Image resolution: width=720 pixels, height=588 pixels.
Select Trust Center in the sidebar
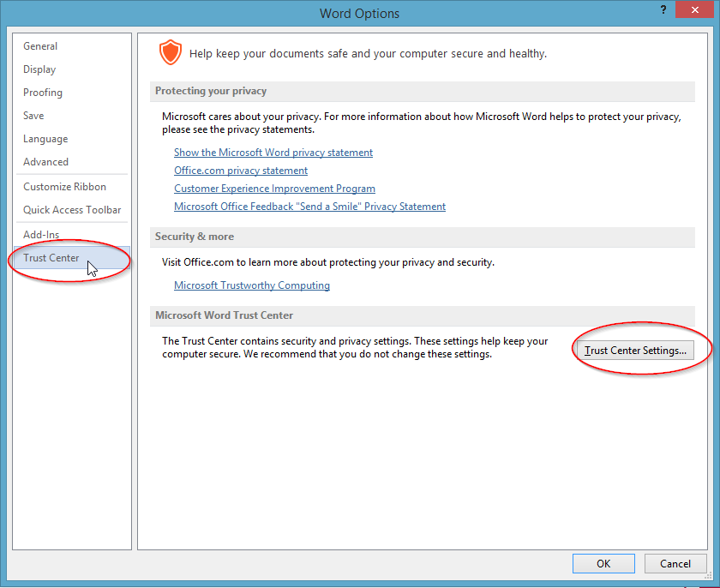(72, 257)
